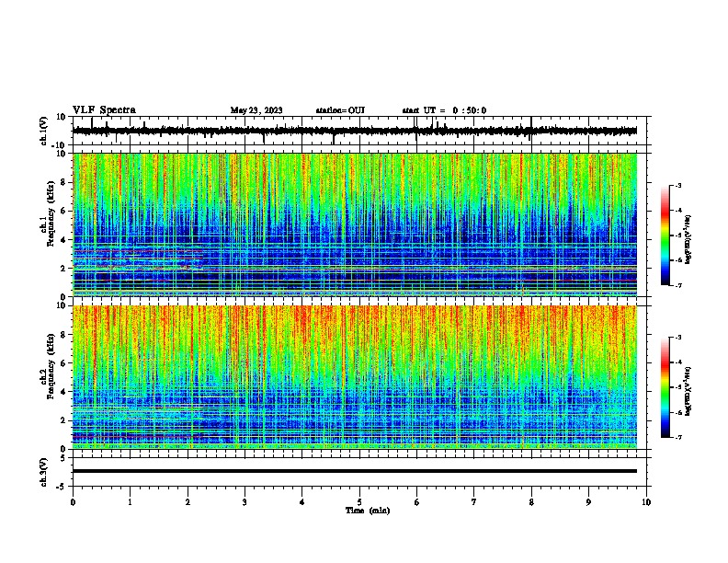728x563 pixels.
Task: Click the flat ch.3 voltage trace
Action: tap(355, 471)
